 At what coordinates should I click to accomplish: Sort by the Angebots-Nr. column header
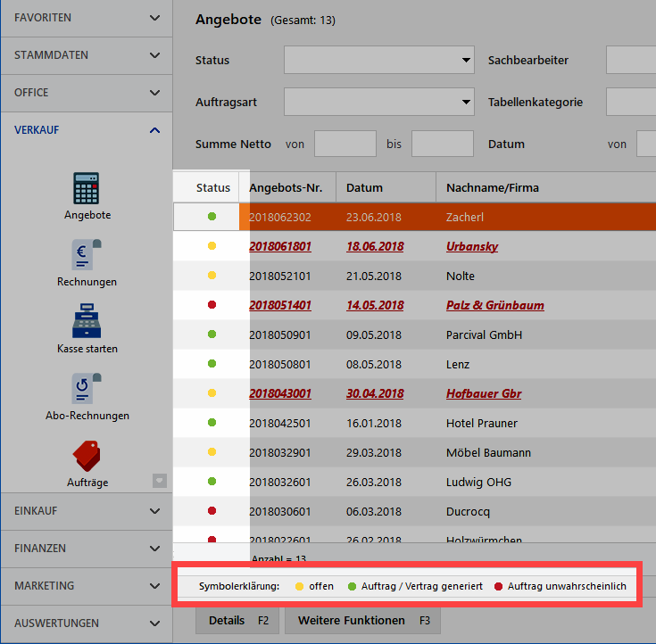click(x=287, y=188)
